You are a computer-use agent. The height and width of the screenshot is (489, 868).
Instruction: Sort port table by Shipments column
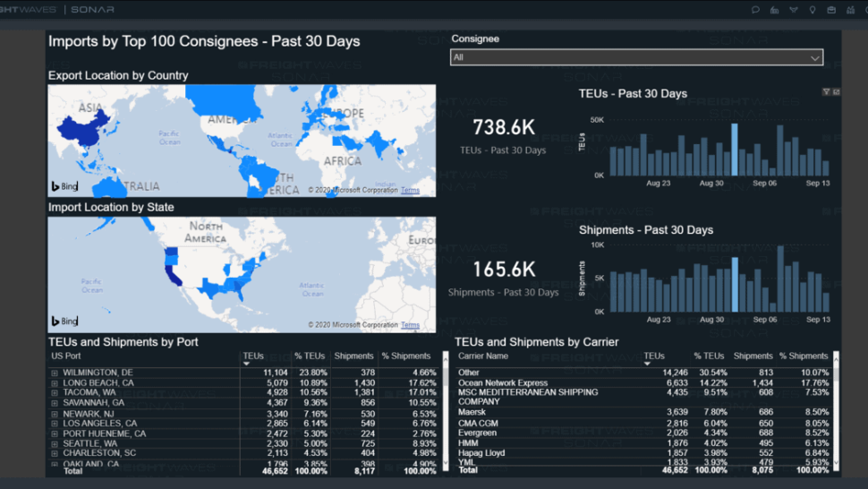click(x=353, y=356)
